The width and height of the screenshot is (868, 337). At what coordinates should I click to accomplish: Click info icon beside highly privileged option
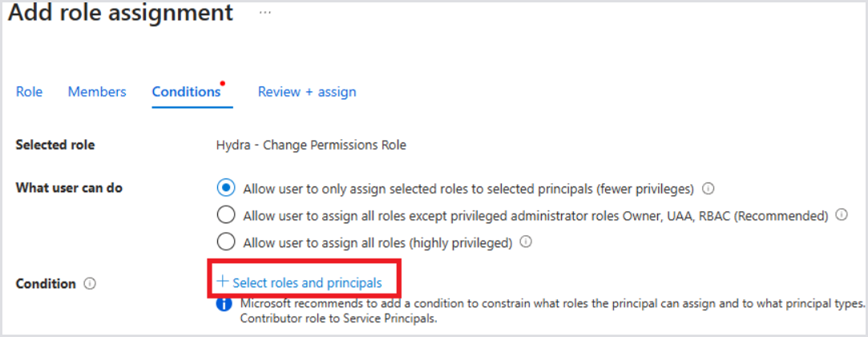(x=526, y=242)
